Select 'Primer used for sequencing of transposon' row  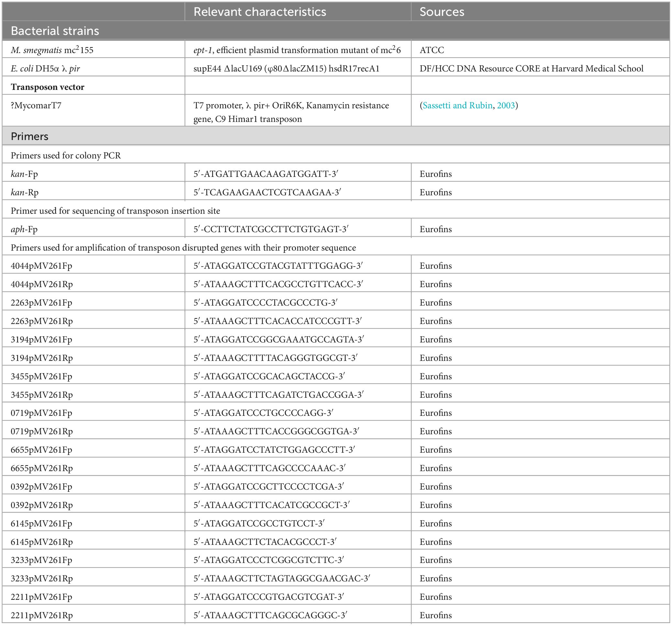point(115,211)
